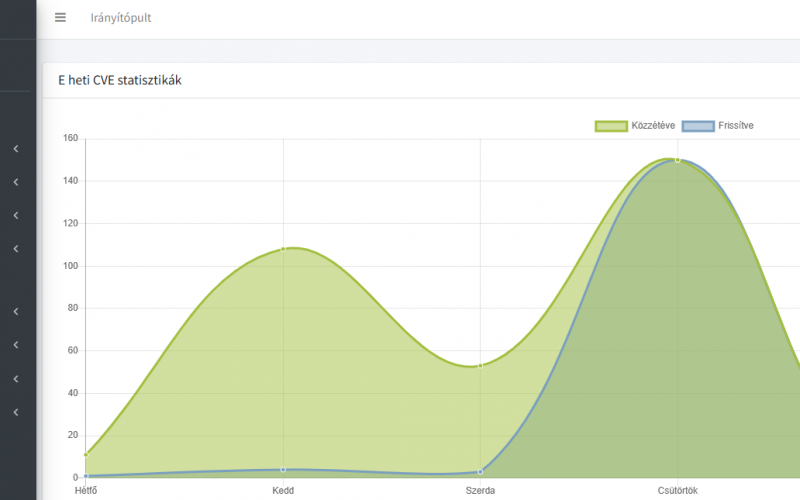Expand the second sidebar chevron from the top
Screen dimensions: 800x500
coord(16,182)
